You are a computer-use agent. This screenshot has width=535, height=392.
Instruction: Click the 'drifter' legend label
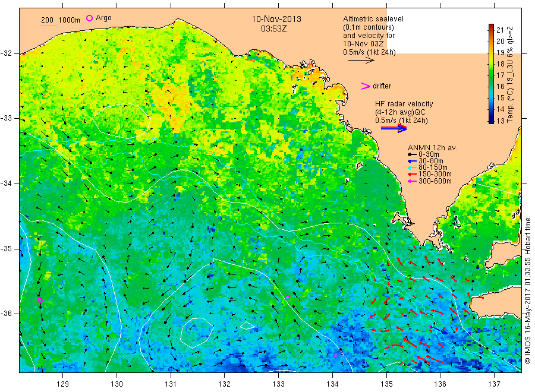pos(382,86)
